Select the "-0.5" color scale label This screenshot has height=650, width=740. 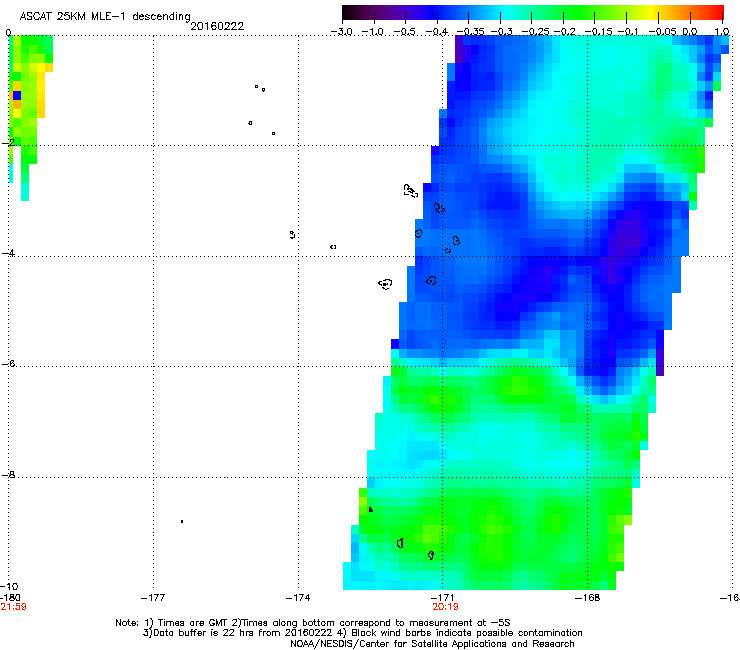(x=405, y=32)
